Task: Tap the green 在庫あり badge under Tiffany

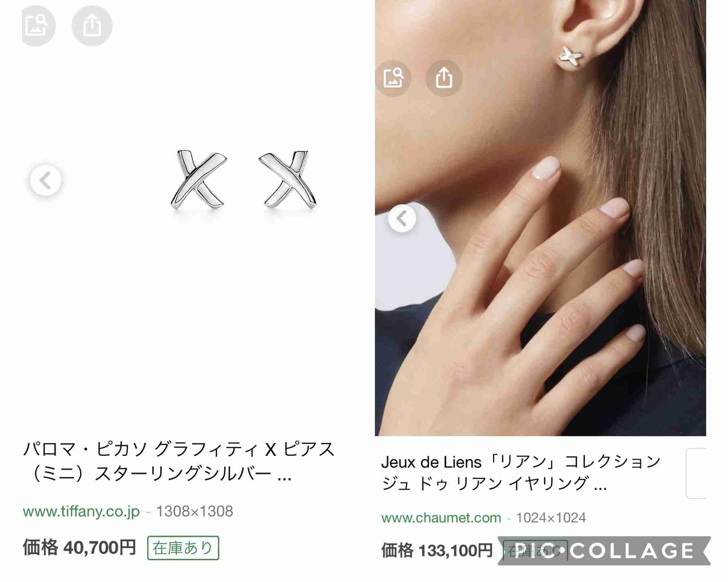Action: [x=183, y=548]
